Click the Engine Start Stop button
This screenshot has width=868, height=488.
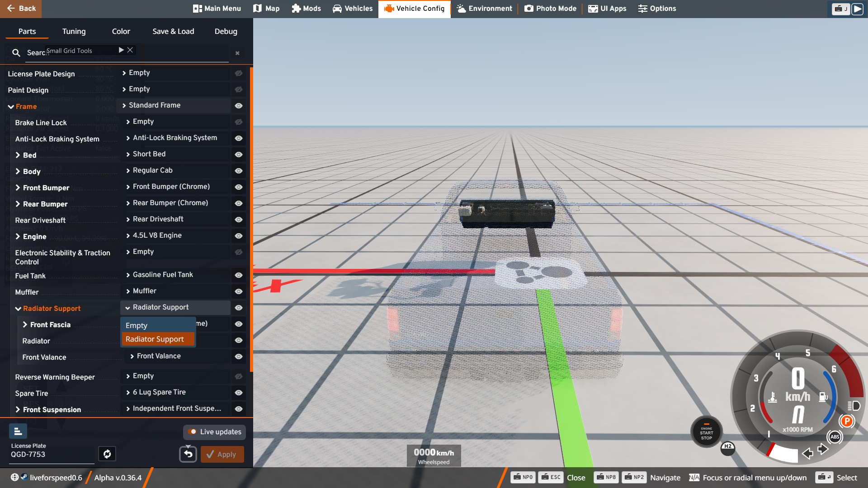point(706,432)
